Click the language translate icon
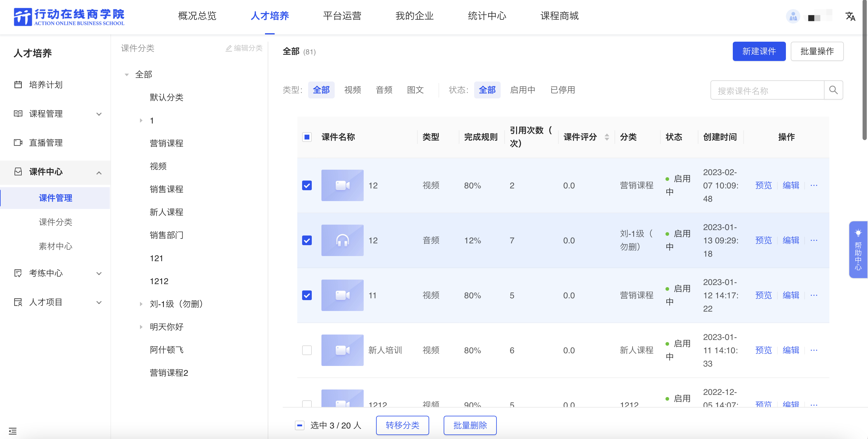This screenshot has height=439, width=868. click(x=850, y=16)
